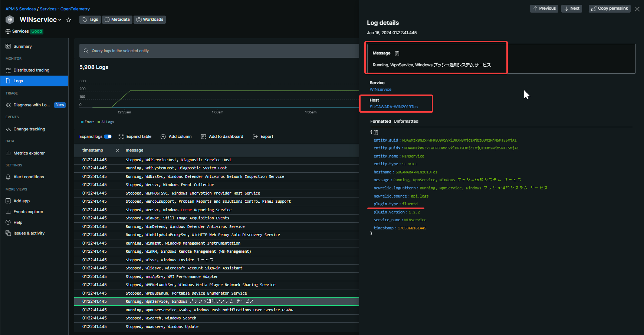
Task: Switch to the Unformatted tab
Action: coord(405,121)
